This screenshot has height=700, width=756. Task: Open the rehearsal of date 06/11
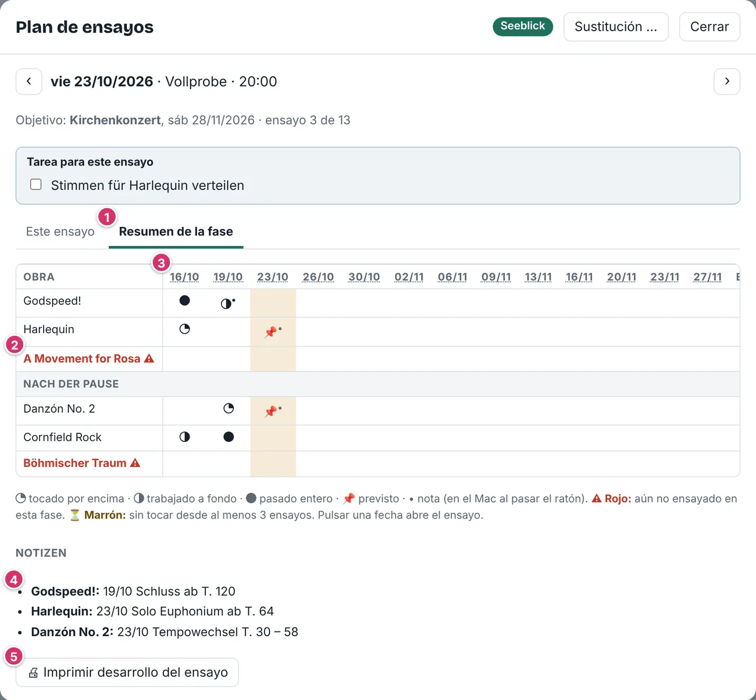click(452, 277)
